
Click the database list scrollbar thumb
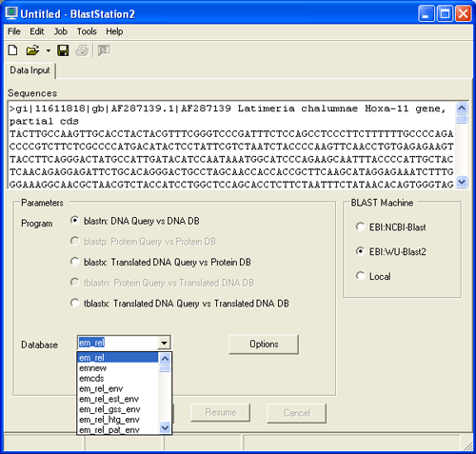pos(165,368)
